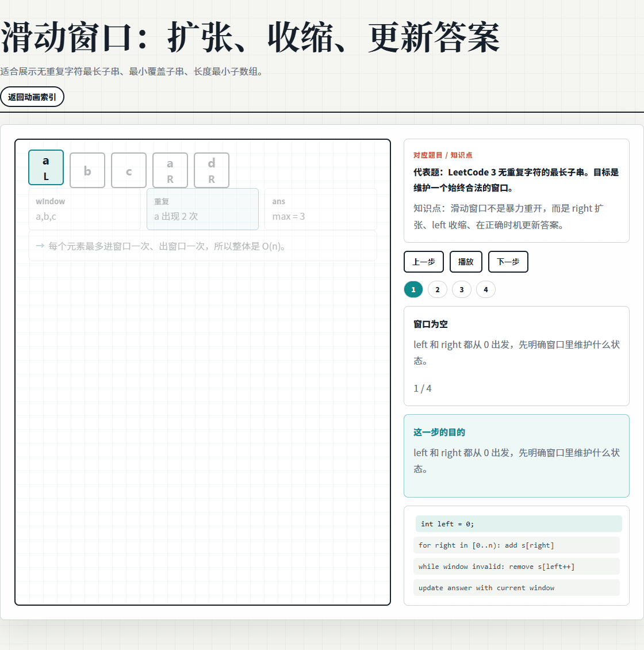Click code line 'int left = 0;'
The image size is (644, 650).
click(519, 523)
